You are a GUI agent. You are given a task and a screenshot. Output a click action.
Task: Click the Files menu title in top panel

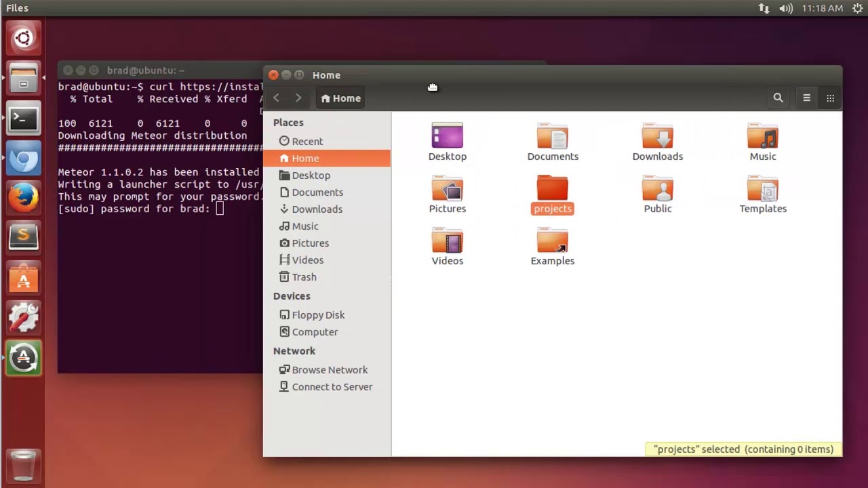(17, 8)
